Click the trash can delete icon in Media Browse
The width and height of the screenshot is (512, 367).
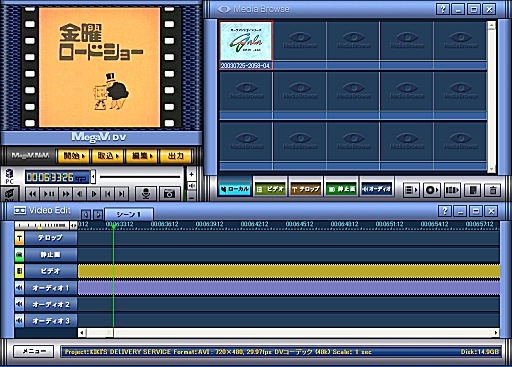493,190
